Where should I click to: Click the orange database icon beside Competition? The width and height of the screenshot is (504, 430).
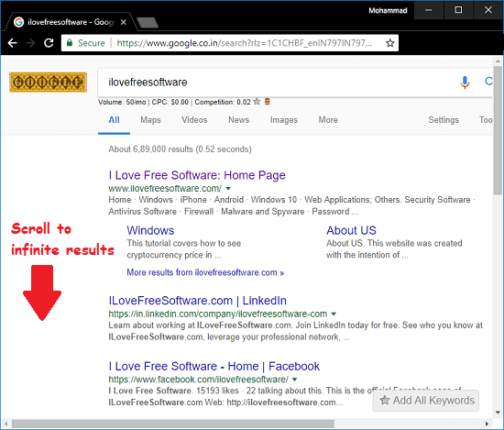(x=267, y=102)
